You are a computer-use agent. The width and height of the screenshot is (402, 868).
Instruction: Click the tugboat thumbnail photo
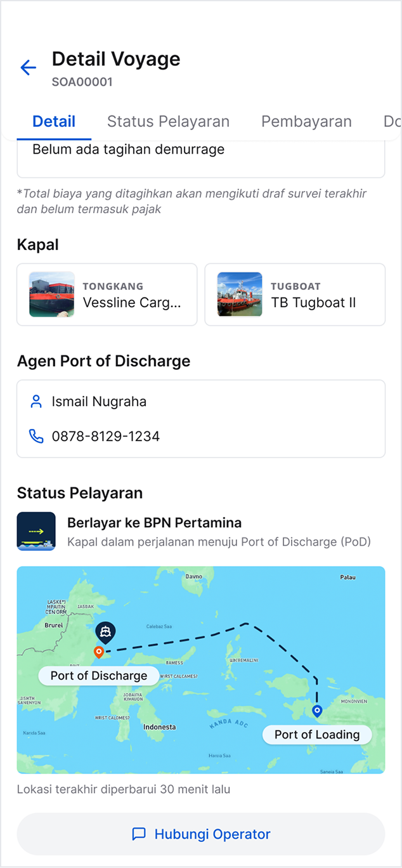click(240, 294)
